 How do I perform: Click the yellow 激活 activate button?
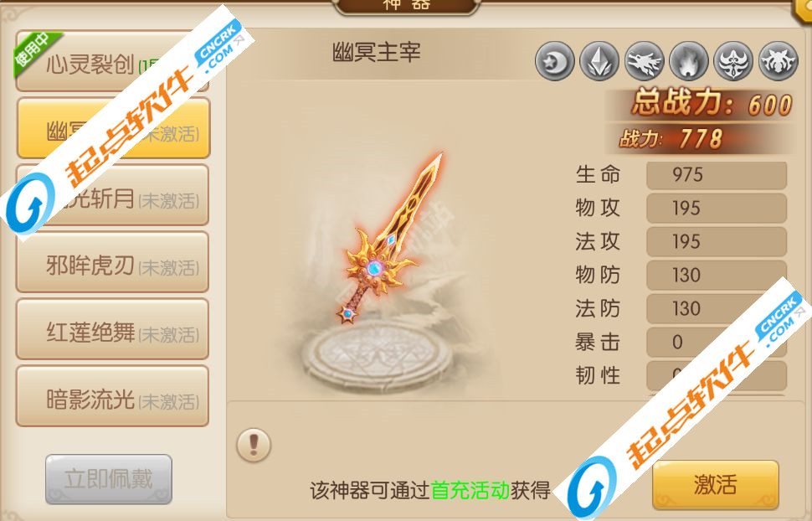[x=716, y=485]
